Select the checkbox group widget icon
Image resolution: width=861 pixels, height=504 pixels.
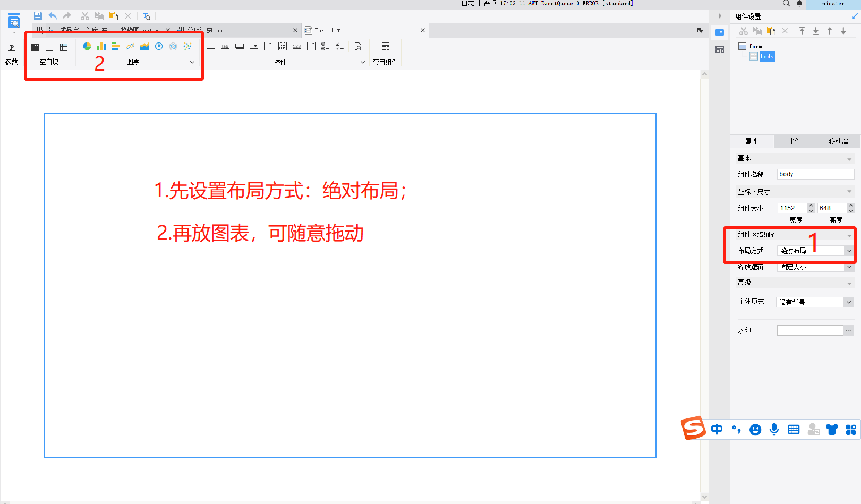click(x=340, y=46)
